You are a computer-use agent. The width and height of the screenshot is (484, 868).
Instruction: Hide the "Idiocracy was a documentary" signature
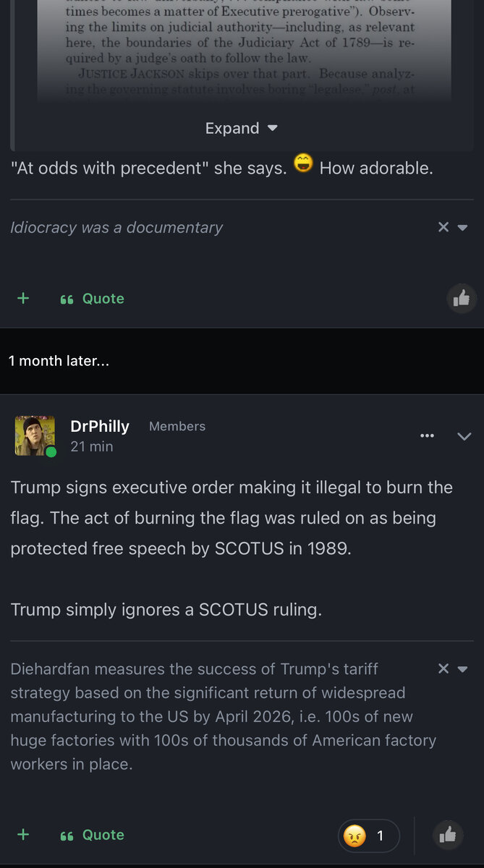443,227
